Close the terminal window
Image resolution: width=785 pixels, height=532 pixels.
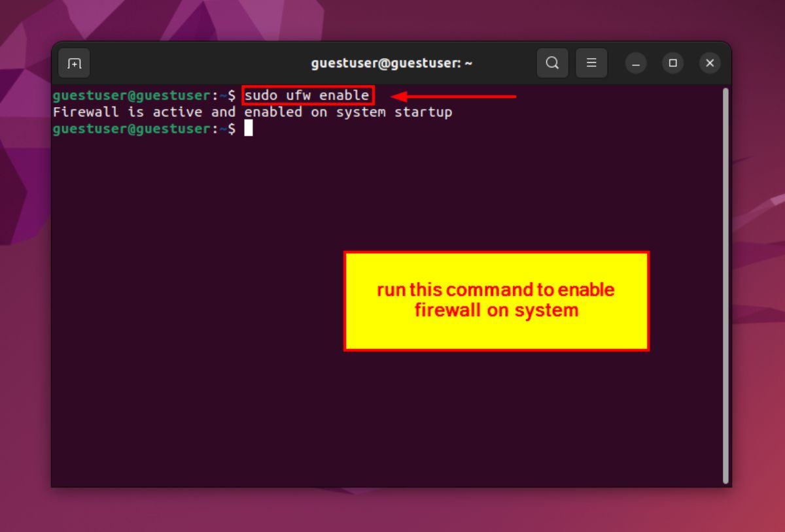click(710, 63)
